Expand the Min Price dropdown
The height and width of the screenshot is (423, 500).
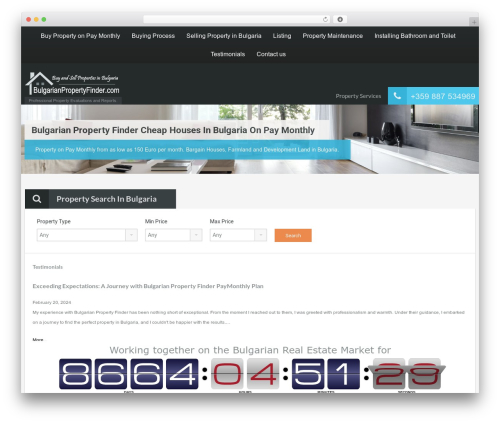coord(173,235)
